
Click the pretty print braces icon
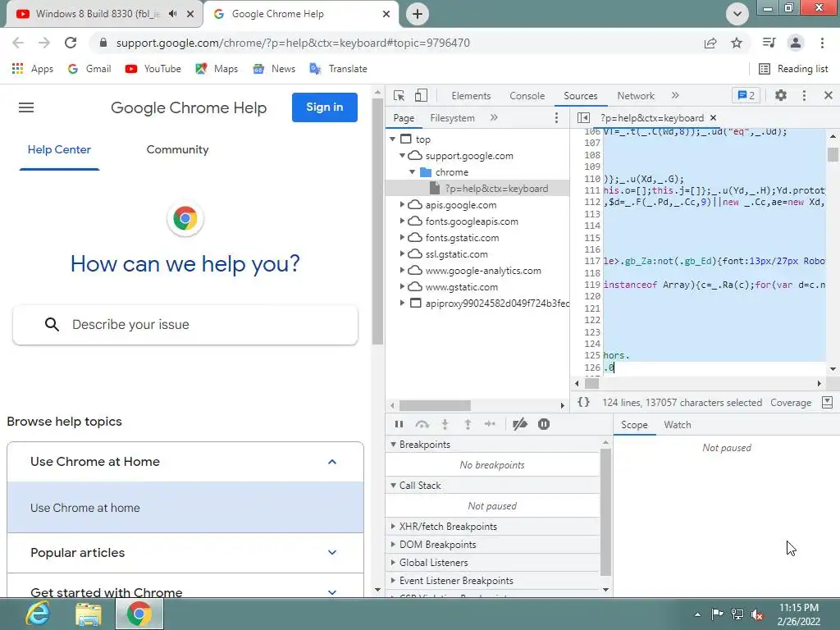click(583, 402)
